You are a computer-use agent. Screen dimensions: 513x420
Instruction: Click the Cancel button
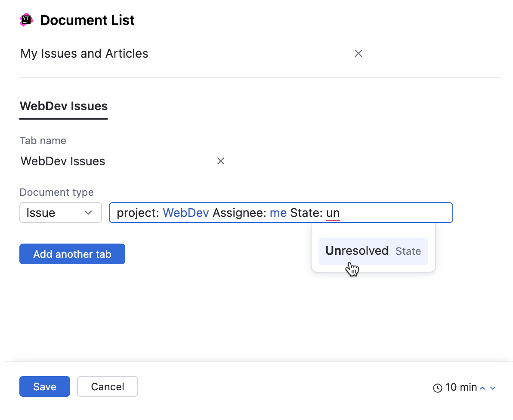[x=107, y=386]
